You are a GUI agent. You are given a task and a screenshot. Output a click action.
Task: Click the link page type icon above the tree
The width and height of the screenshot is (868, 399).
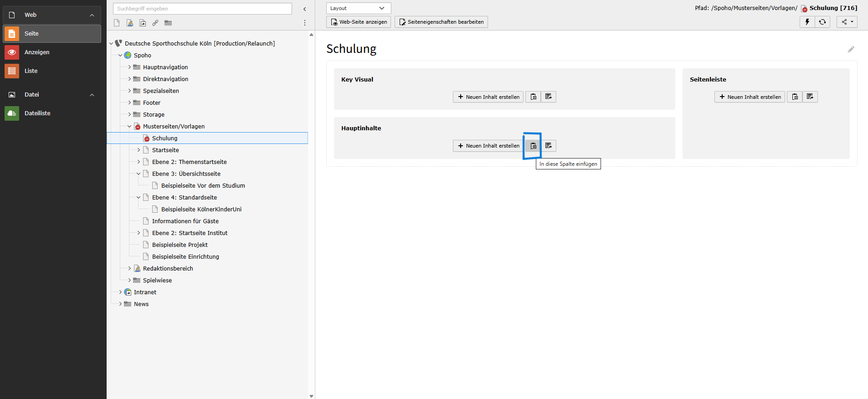tap(155, 23)
